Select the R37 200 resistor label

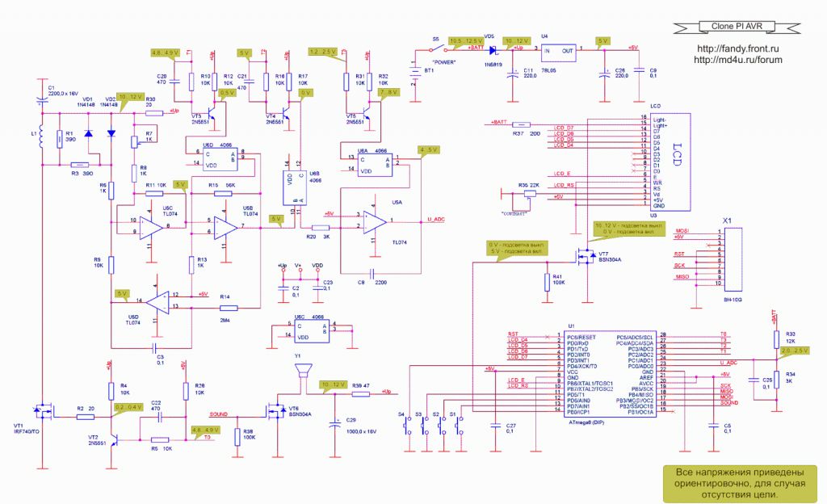tap(527, 134)
